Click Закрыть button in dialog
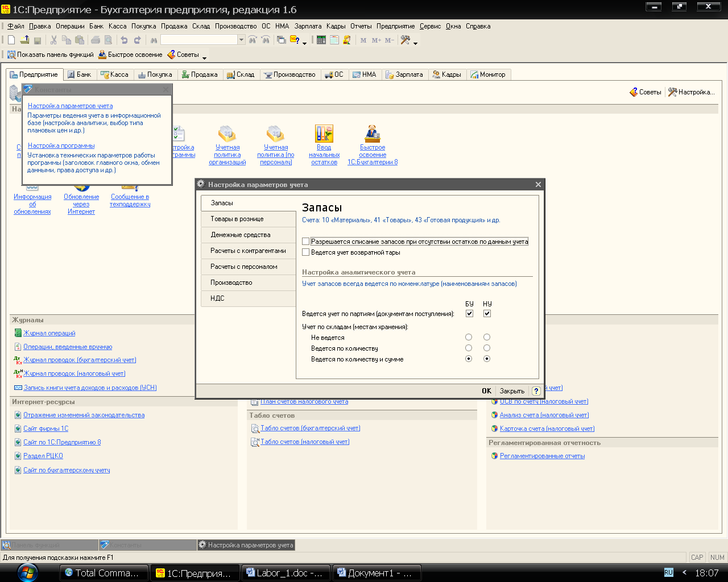Image resolution: width=728 pixels, height=582 pixels. pos(512,391)
